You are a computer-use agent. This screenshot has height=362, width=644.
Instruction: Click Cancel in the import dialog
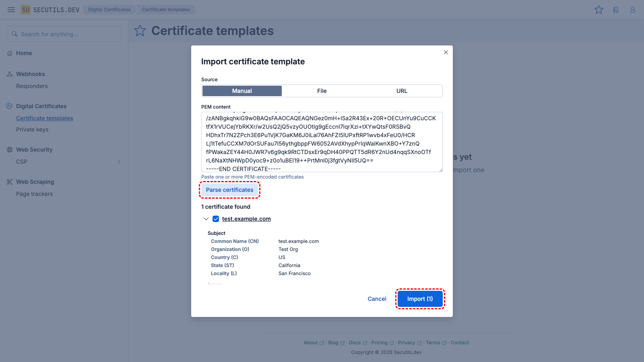(x=377, y=299)
